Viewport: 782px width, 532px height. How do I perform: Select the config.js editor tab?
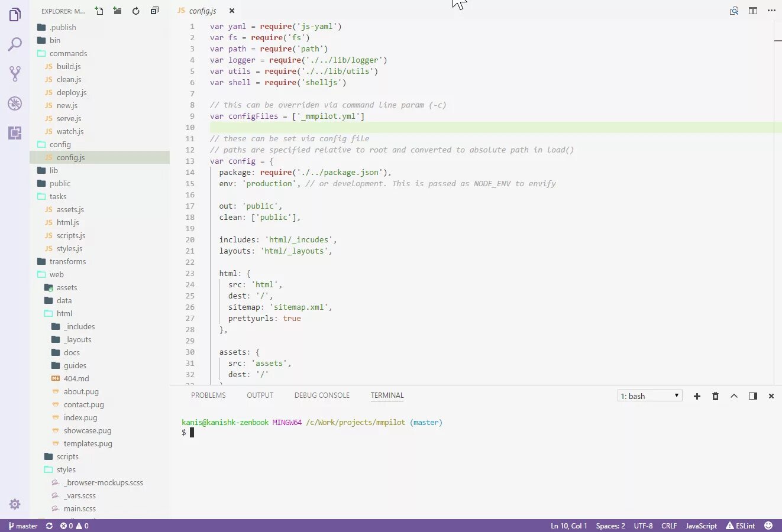tap(203, 11)
